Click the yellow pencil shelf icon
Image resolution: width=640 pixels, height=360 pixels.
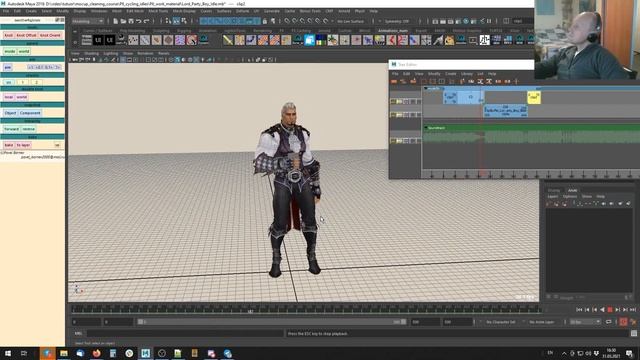[228, 40]
